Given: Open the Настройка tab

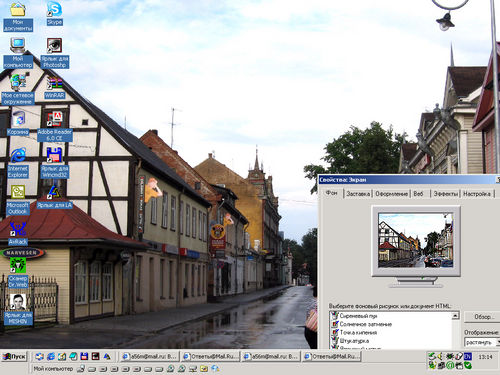Looking at the screenshot, I should [477, 194].
